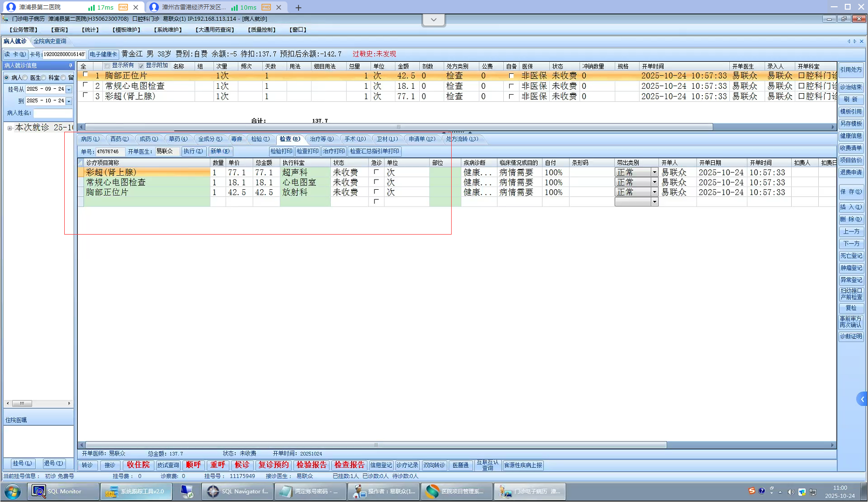
Task: Open the 挂号从 start date dropdown
Action: pyautogui.click(x=69, y=89)
